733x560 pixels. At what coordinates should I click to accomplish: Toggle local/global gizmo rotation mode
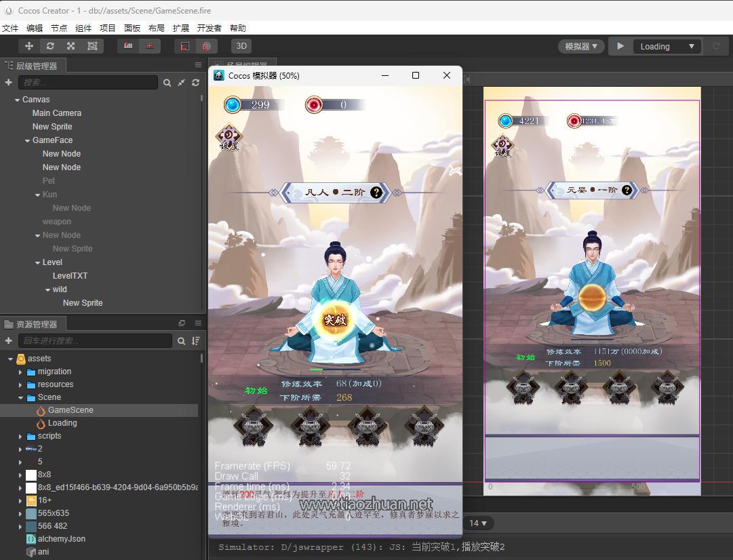coord(150,46)
